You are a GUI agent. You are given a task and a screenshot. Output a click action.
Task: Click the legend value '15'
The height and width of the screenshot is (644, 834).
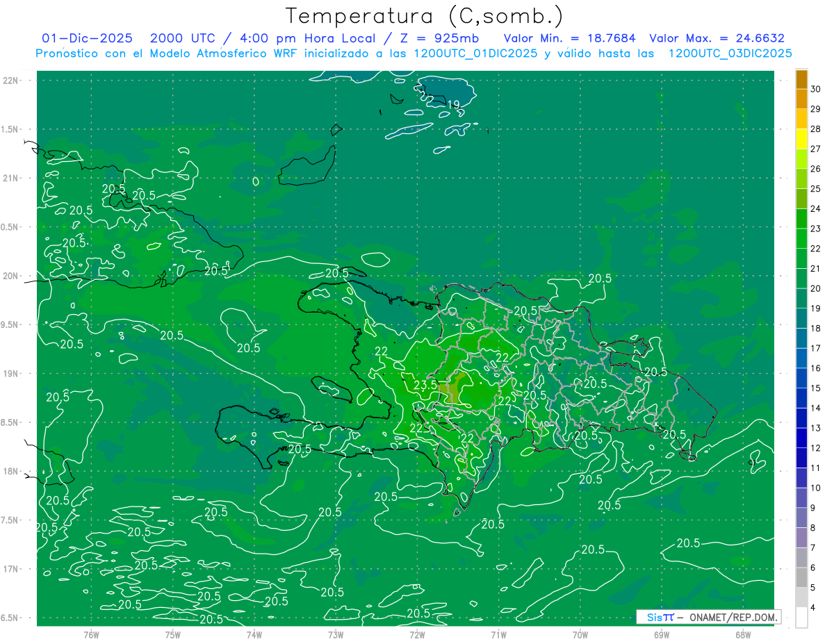[816, 388]
